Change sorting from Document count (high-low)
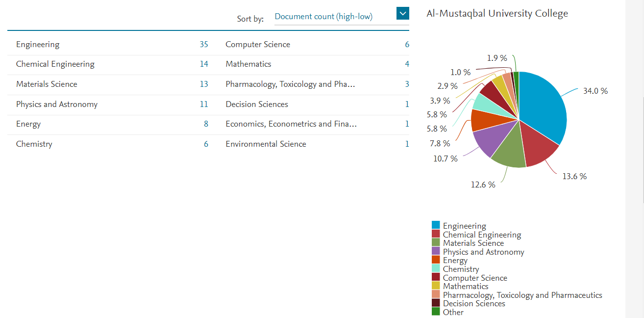Image resolution: width=644 pixels, height=318 pixels. click(x=323, y=16)
